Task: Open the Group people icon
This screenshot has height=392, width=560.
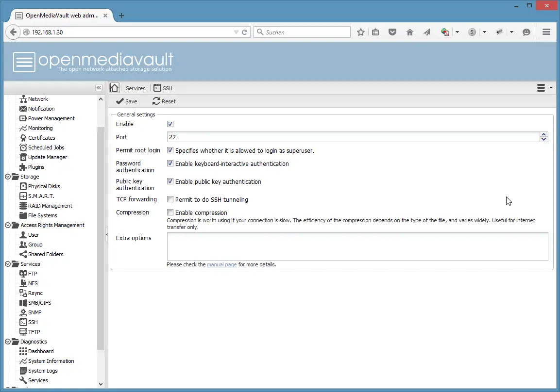Action: (x=23, y=245)
